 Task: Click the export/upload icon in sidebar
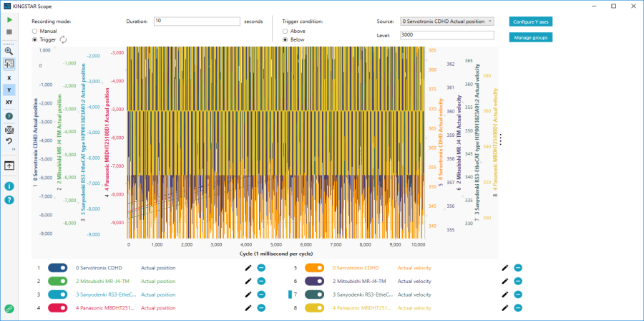pos(9,166)
